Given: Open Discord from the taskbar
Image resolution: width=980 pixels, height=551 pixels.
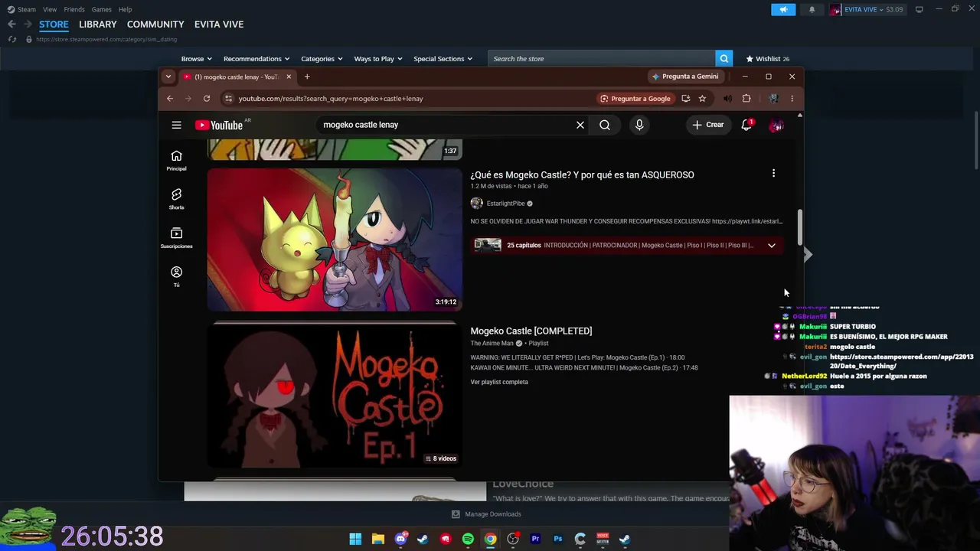Looking at the screenshot, I should 400,539.
